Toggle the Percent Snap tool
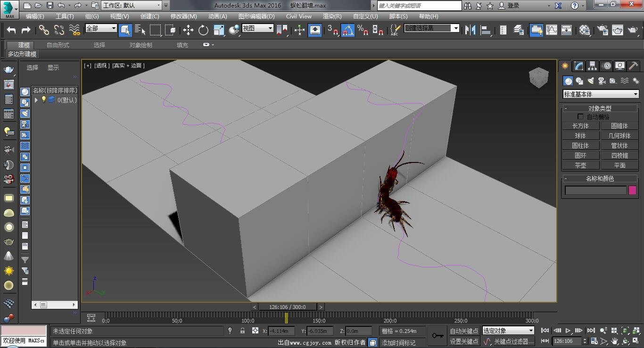 click(363, 30)
